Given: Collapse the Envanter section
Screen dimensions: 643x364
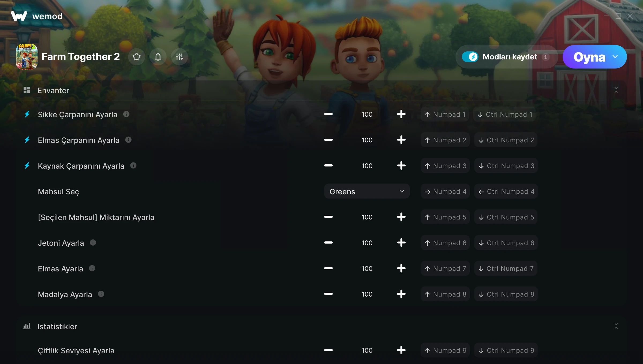Looking at the screenshot, I should [x=616, y=90].
